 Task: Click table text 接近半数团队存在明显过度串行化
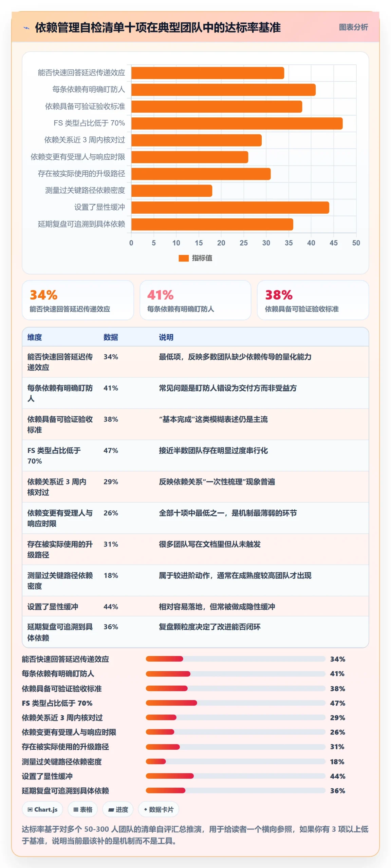point(213,450)
